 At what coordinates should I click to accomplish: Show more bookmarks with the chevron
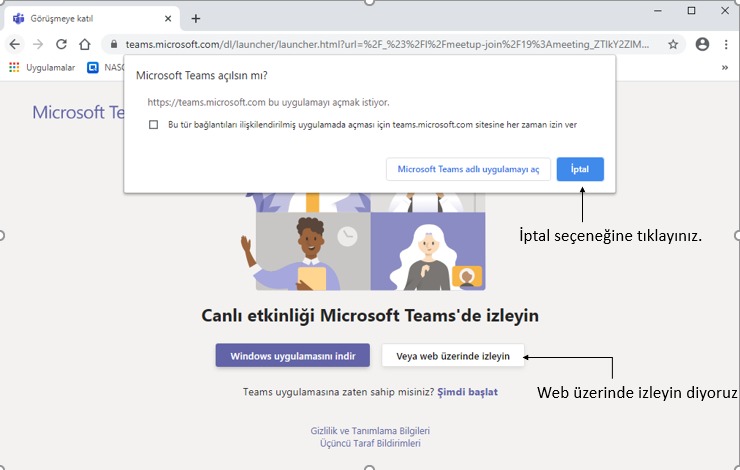[x=724, y=67]
